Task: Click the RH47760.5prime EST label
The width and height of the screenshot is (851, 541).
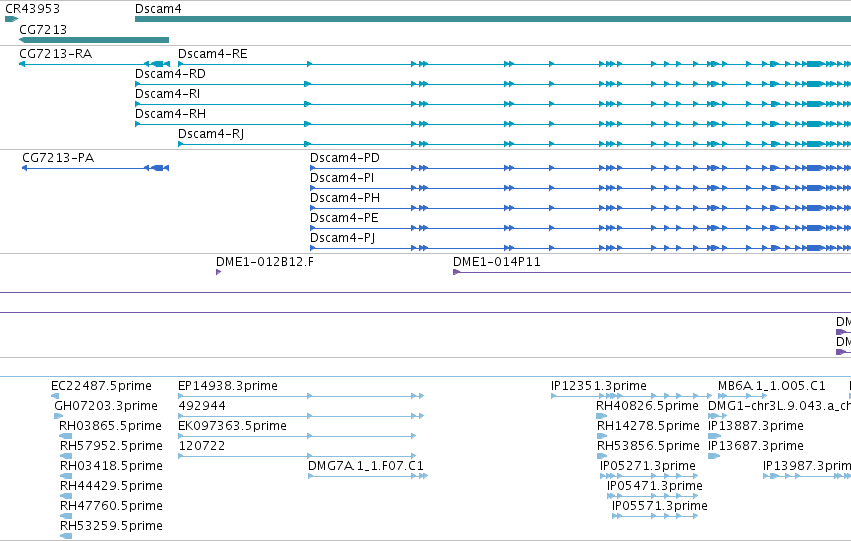Action: click(x=111, y=506)
